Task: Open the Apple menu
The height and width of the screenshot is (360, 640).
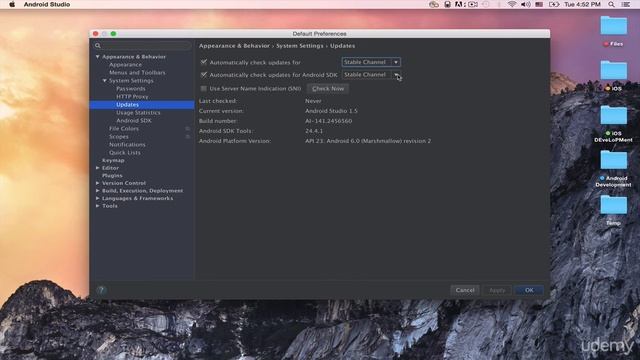Action: point(12,4)
